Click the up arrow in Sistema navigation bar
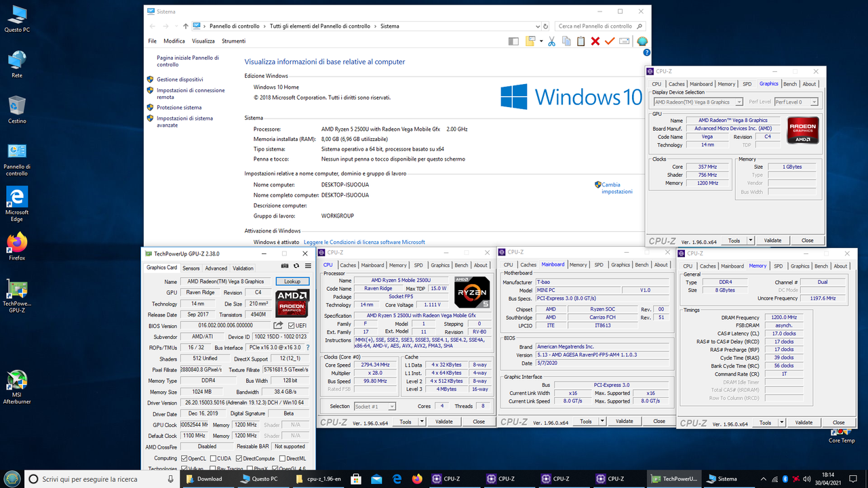The image size is (868, 488). [x=185, y=26]
